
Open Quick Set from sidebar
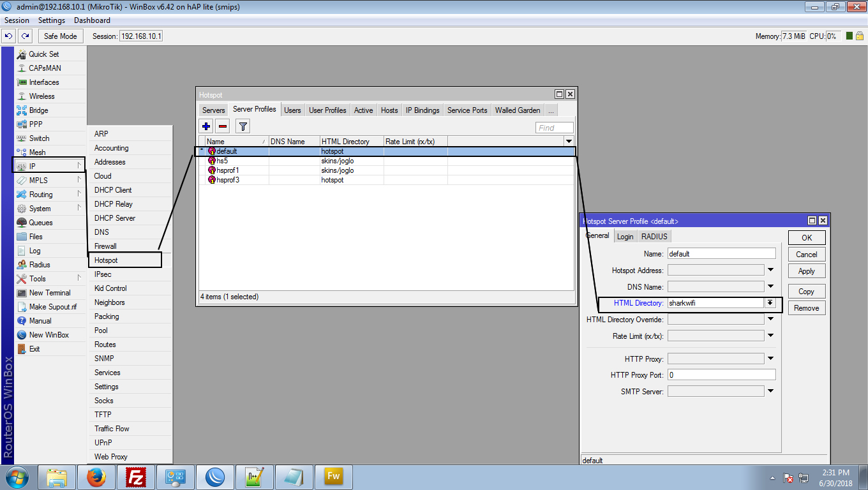pyautogui.click(x=50, y=54)
